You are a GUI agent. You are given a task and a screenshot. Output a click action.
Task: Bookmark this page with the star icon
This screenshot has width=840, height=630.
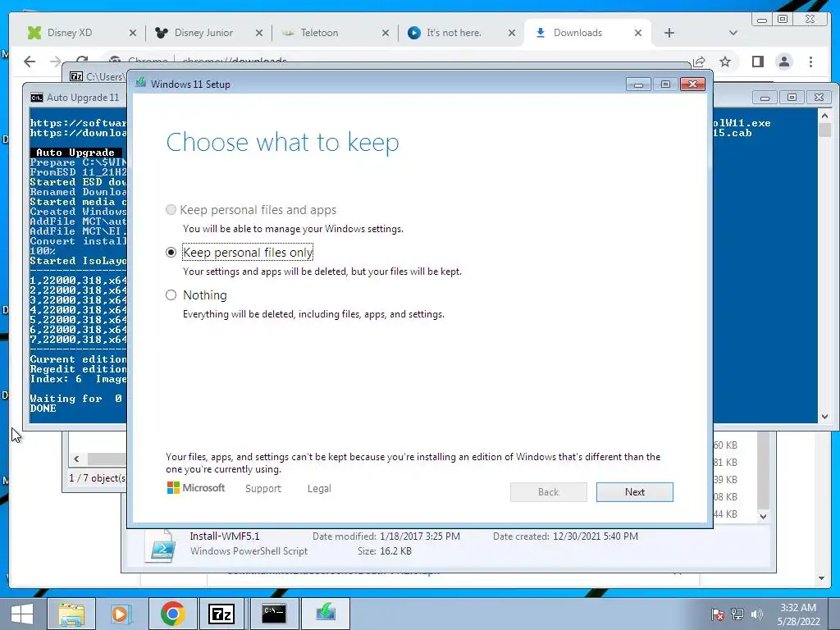click(x=725, y=62)
